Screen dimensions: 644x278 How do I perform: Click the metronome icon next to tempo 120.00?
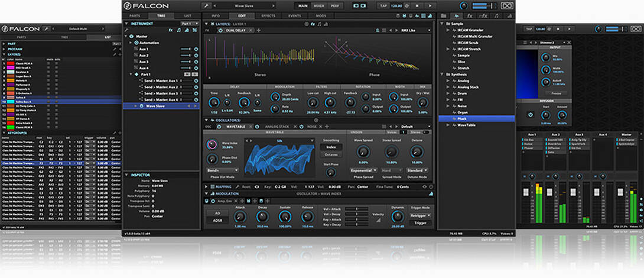[407, 6]
